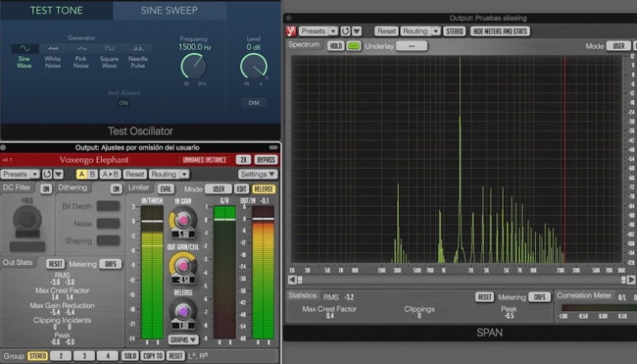
Task: Click Reset in SPAN toolbar
Action: coord(386,31)
